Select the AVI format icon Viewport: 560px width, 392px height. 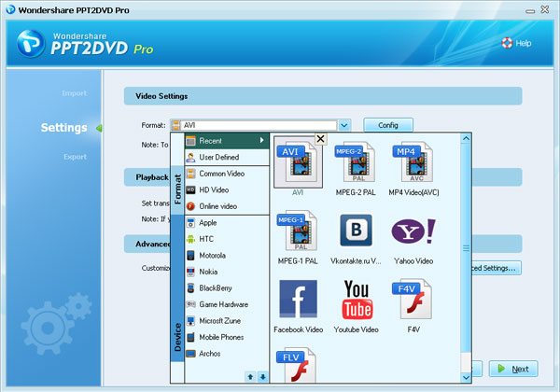(298, 162)
